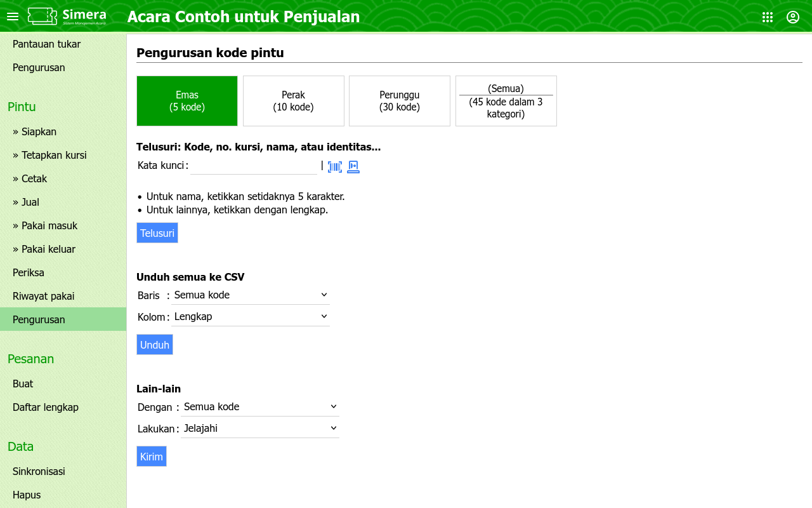Expand the Dengan dropdown
The width and height of the screenshot is (812, 508).
260,407
